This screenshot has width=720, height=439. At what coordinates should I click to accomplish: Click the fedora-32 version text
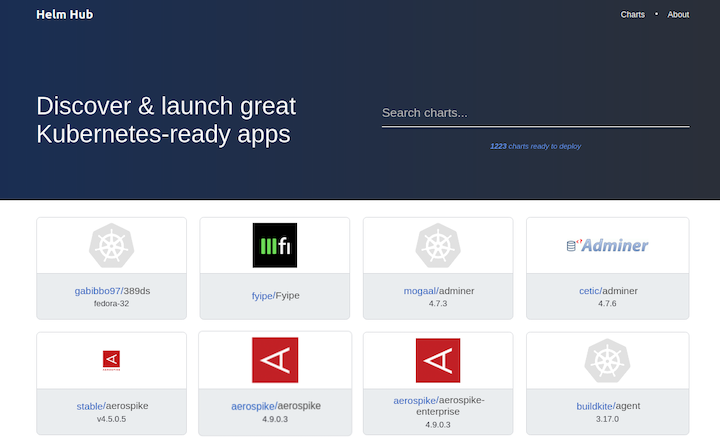[x=112, y=304]
